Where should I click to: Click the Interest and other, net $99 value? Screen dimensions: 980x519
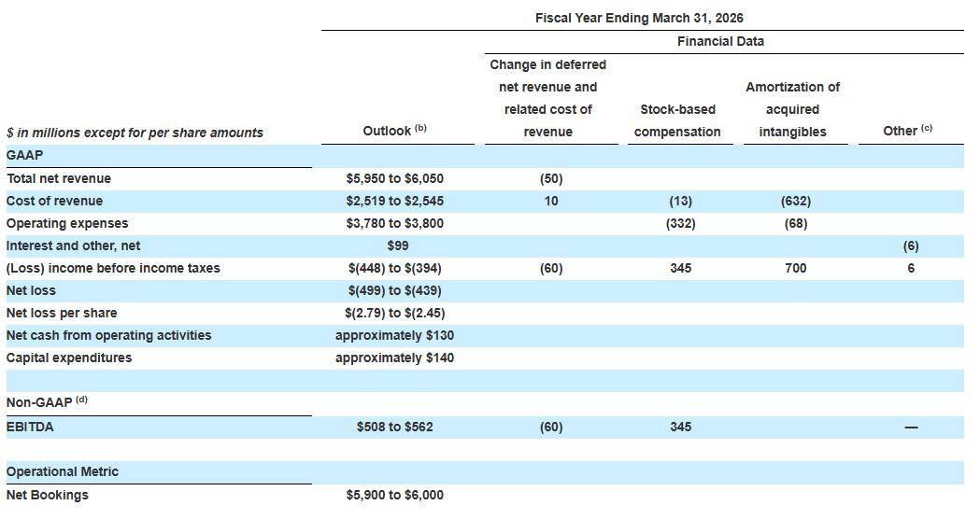(x=397, y=246)
